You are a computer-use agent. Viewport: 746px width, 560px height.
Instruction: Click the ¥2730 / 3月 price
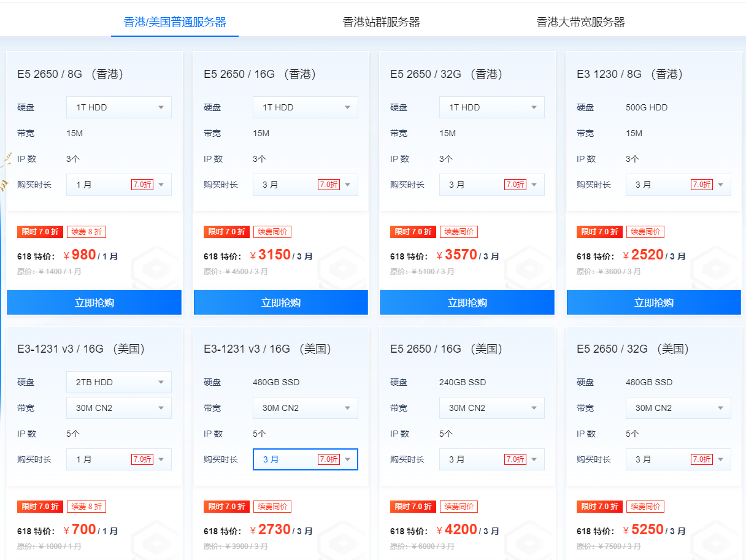(281, 530)
